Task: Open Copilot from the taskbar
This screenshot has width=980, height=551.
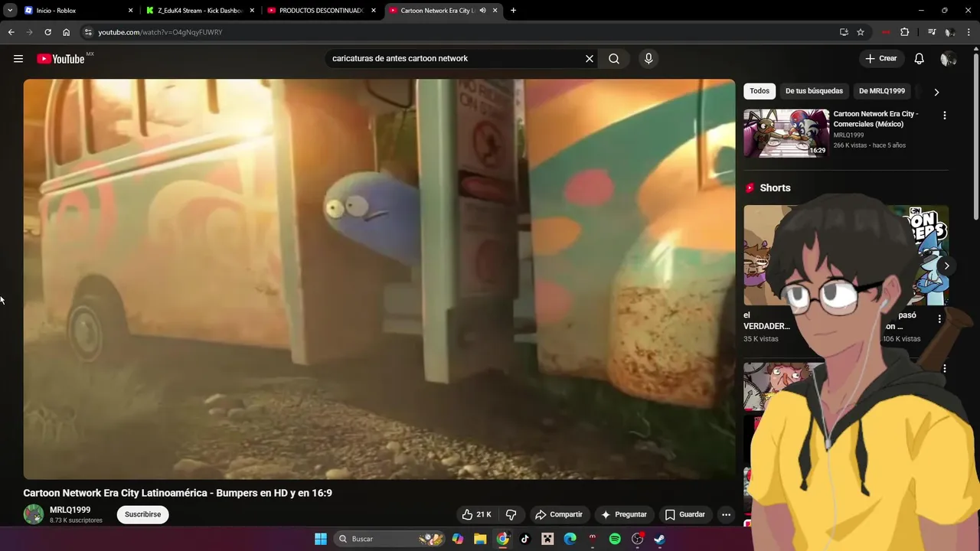Action: click(x=458, y=539)
